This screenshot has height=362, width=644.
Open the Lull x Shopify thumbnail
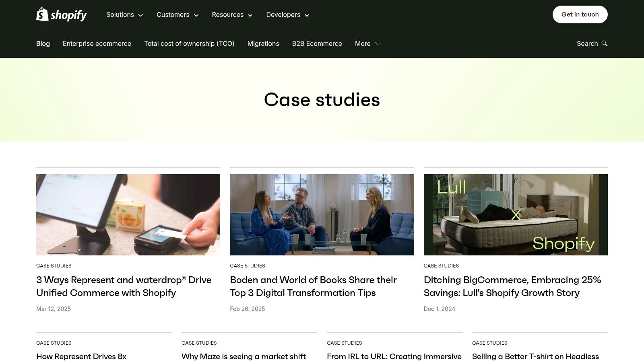[516, 215]
